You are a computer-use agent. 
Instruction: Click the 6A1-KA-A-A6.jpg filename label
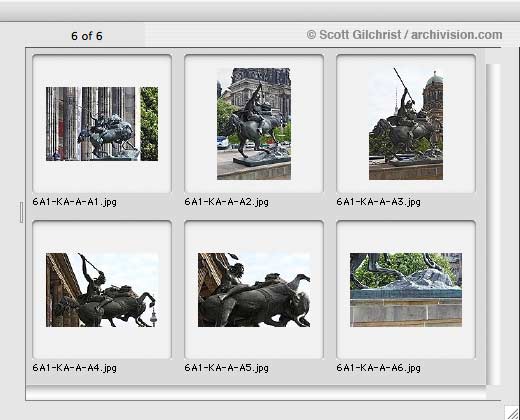(x=378, y=368)
